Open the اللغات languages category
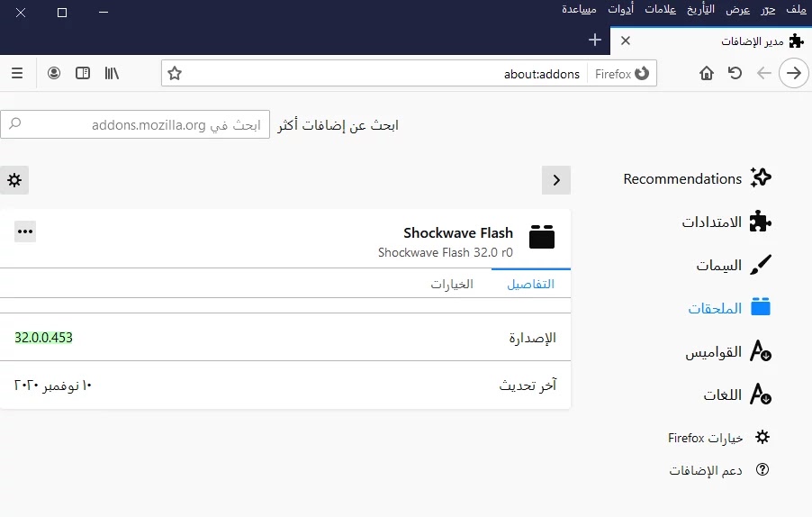Screen dimensions: 812x517 coord(737,395)
